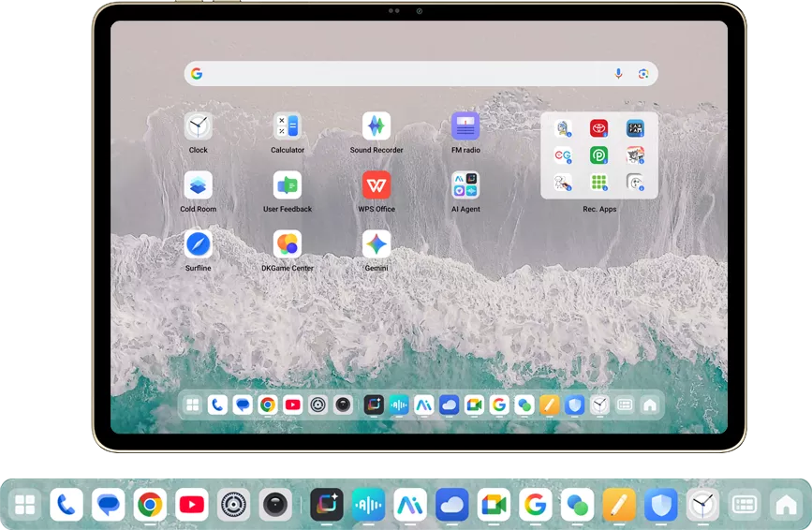
Task: Launch the Cold Room app
Action: 198,185
